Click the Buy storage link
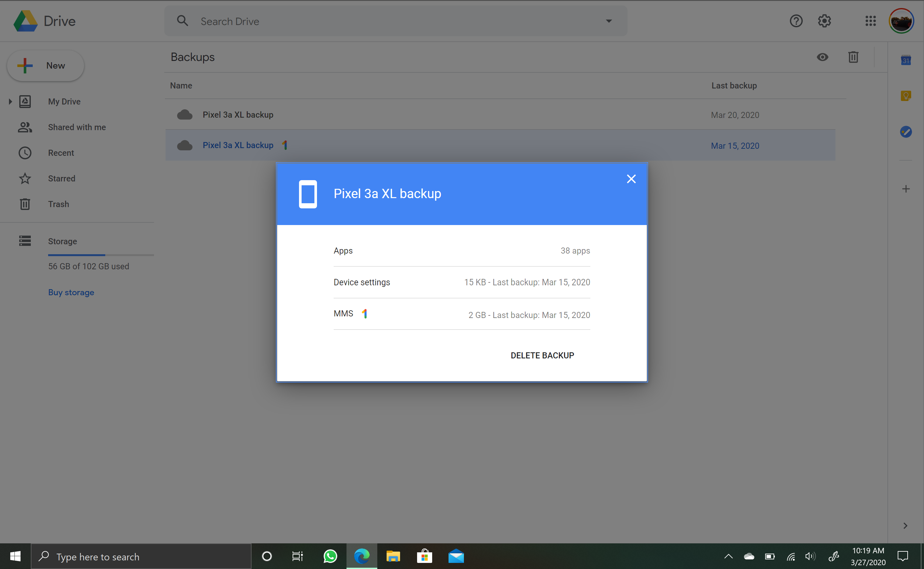 pyautogui.click(x=71, y=292)
